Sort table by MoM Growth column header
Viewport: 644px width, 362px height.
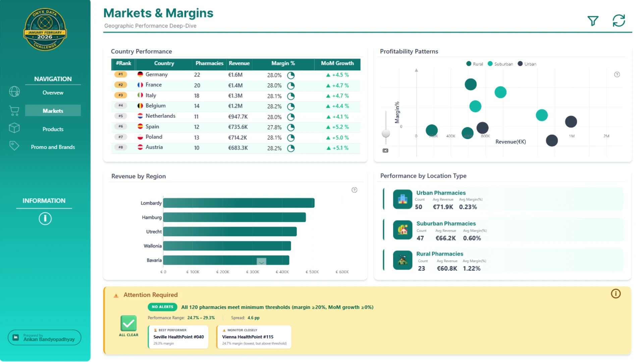[337, 63]
